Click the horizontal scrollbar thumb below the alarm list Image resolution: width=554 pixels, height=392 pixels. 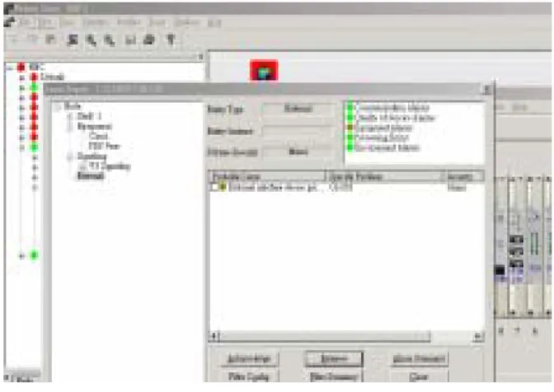[x=324, y=336]
